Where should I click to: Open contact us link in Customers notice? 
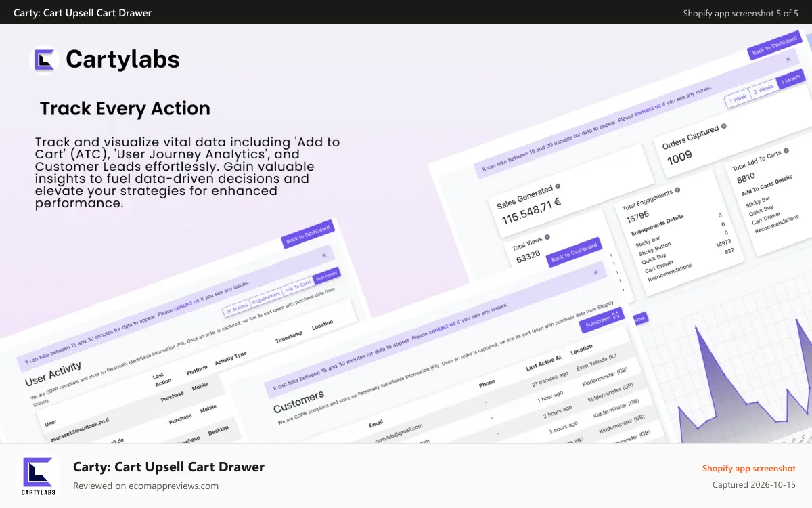tap(443, 329)
